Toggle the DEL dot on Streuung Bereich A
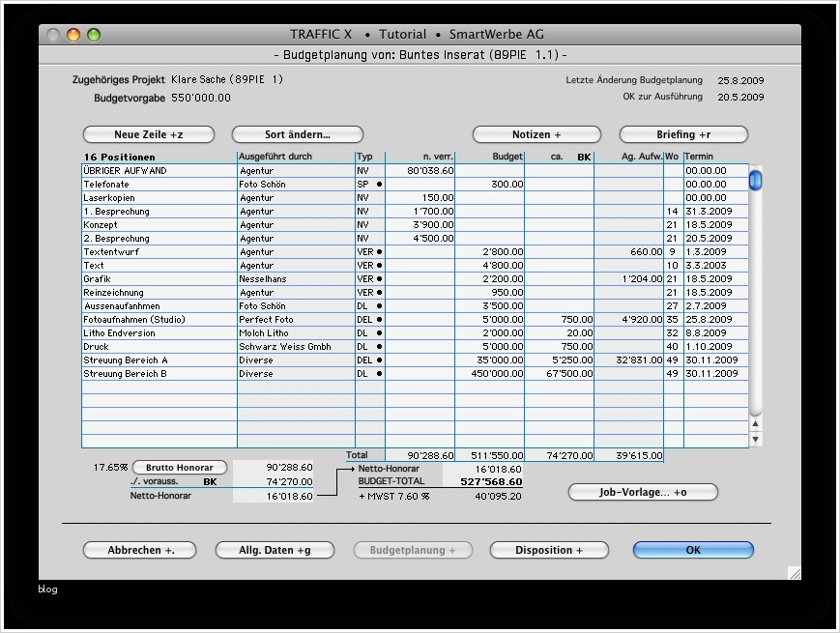Viewport: 840px width, 633px height. pos(379,360)
